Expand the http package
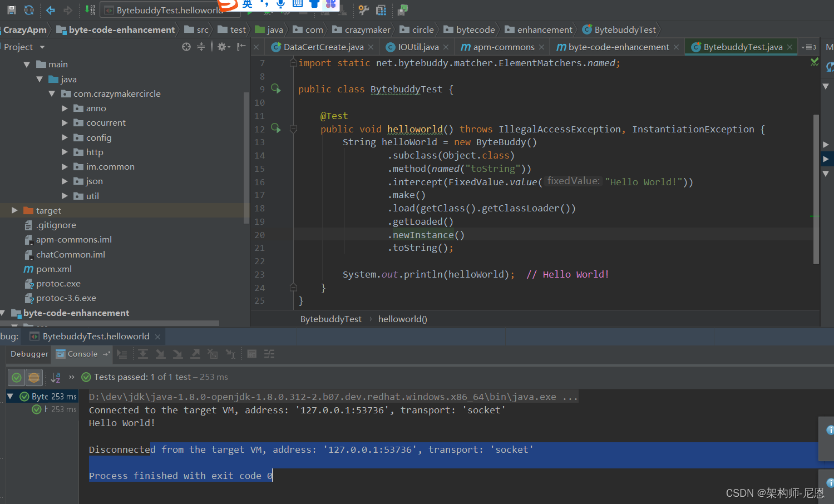This screenshot has width=834, height=504. [x=65, y=152]
